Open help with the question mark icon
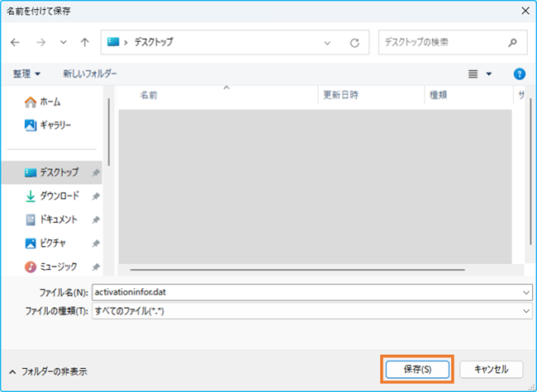 click(519, 74)
